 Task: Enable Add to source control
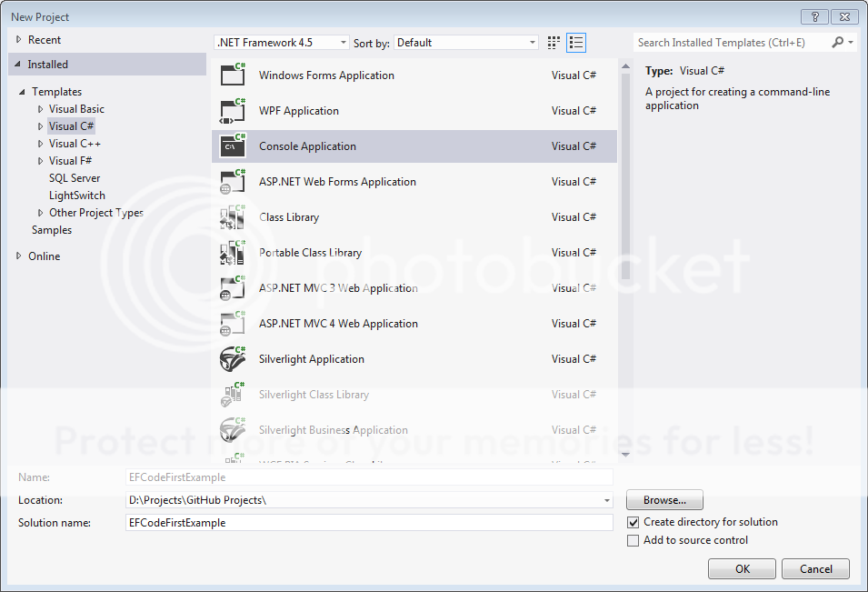pos(633,540)
